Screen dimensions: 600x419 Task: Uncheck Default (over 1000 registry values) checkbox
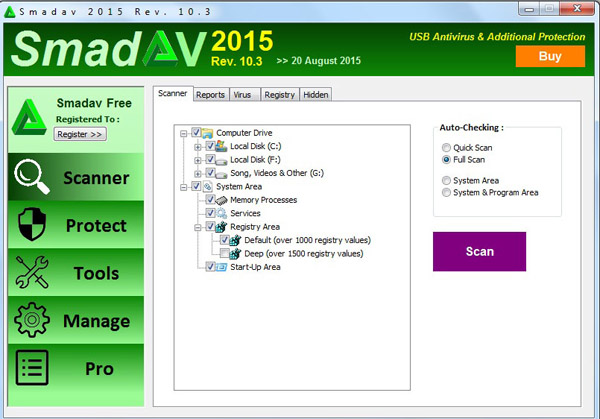point(224,240)
